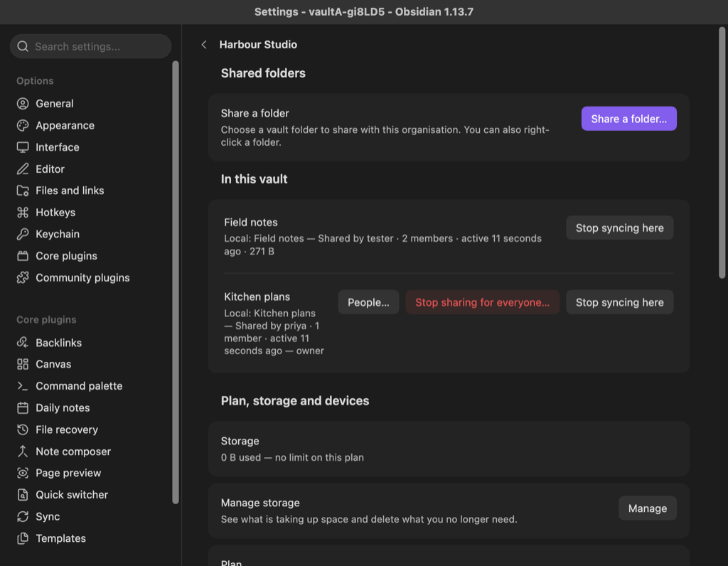This screenshot has width=728, height=566.
Task: Click the Plan, storage and devices heading
Action: point(295,401)
